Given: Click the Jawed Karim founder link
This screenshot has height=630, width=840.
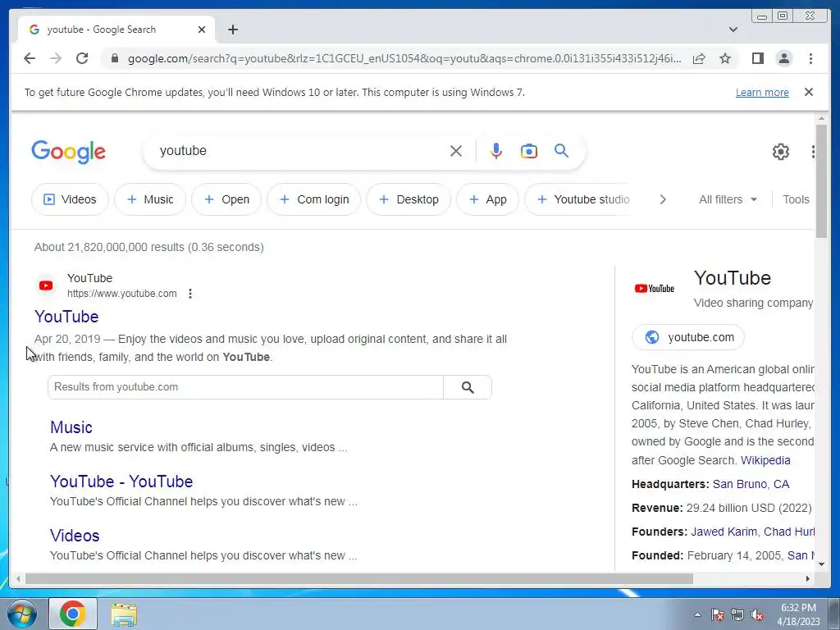Looking at the screenshot, I should coord(724,532).
